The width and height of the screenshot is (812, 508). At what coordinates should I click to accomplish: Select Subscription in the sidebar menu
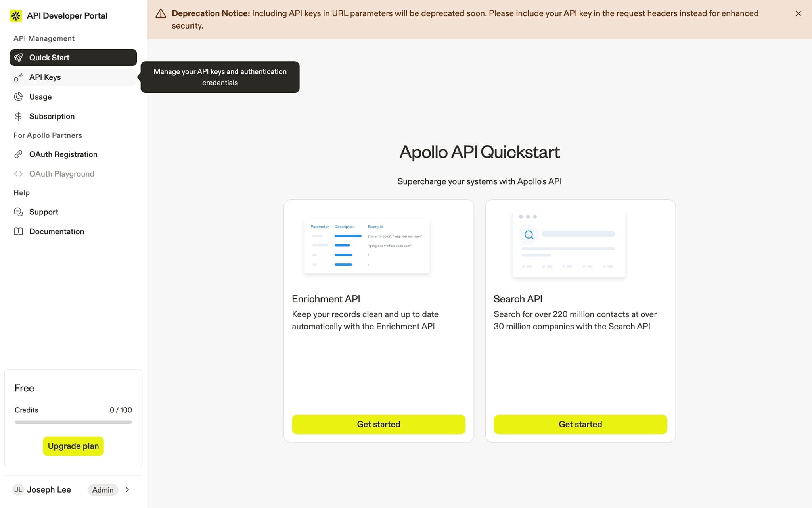coord(52,116)
